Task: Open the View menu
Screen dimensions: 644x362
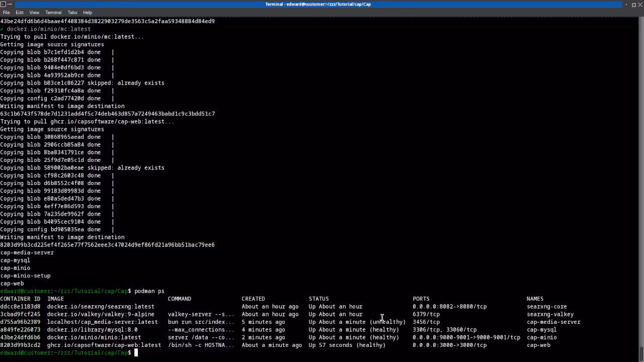Action: [x=34, y=13]
